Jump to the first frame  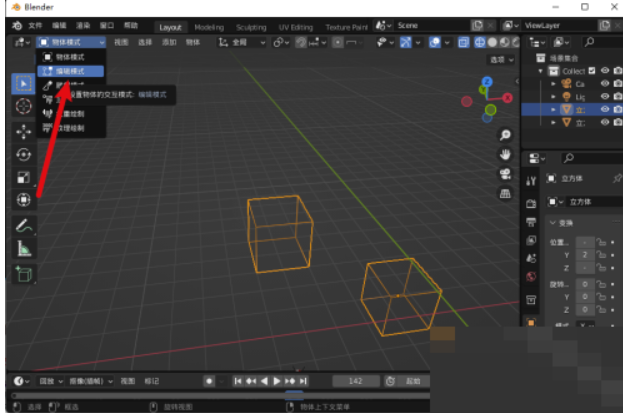pyautogui.click(x=238, y=381)
